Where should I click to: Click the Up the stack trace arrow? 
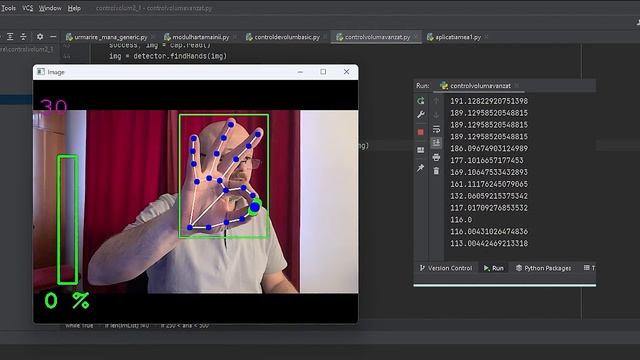pyautogui.click(x=436, y=101)
